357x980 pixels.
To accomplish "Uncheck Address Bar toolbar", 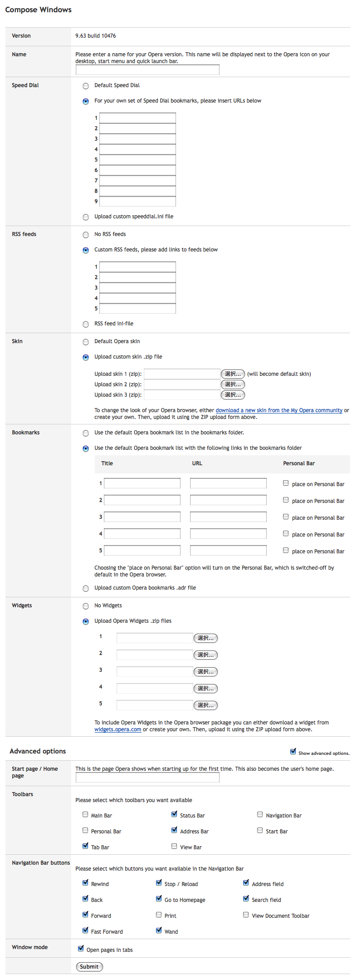I will click(174, 831).
